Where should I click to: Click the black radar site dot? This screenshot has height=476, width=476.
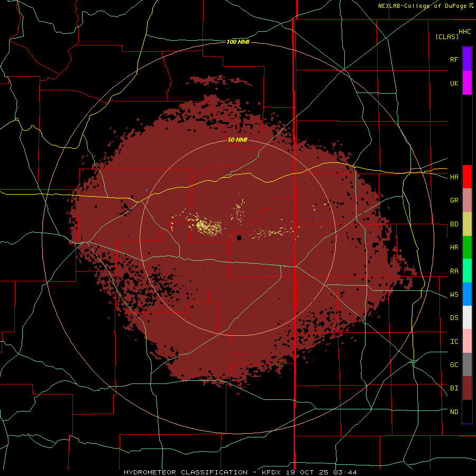[239, 237]
